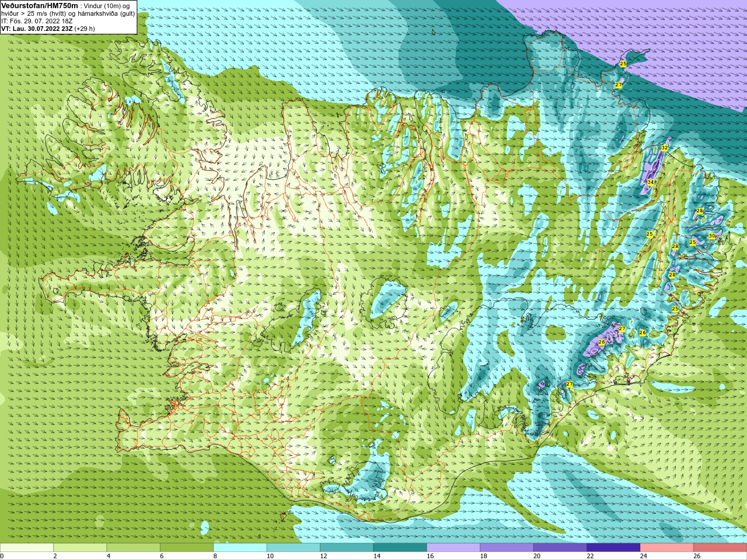747x560 pixels.
Task: Click the yellow "32" gust label
Action: pyautogui.click(x=664, y=148)
